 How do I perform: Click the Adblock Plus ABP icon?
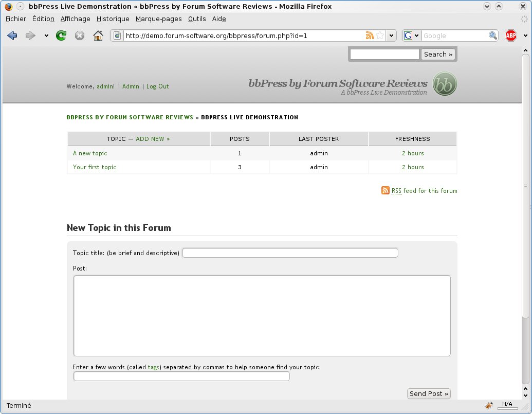coord(510,35)
